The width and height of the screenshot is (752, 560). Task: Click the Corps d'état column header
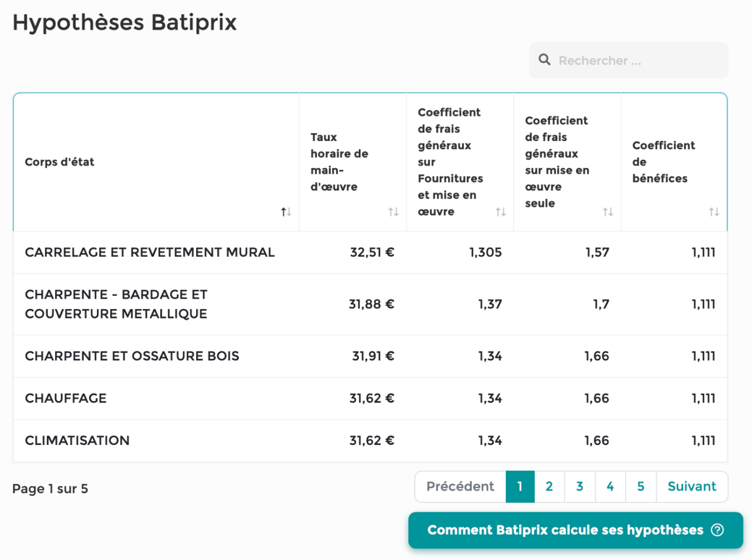tap(156, 162)
